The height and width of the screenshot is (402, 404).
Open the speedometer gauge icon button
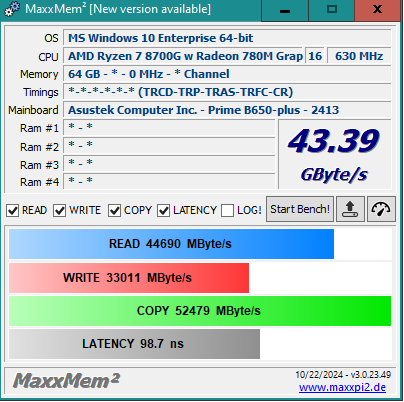pos(381,209)
